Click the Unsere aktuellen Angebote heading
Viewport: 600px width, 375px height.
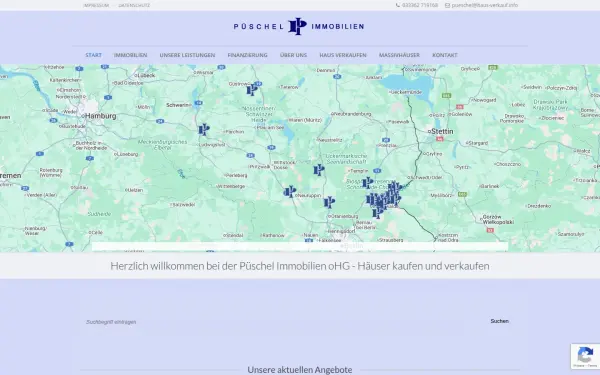click(300, 370)
